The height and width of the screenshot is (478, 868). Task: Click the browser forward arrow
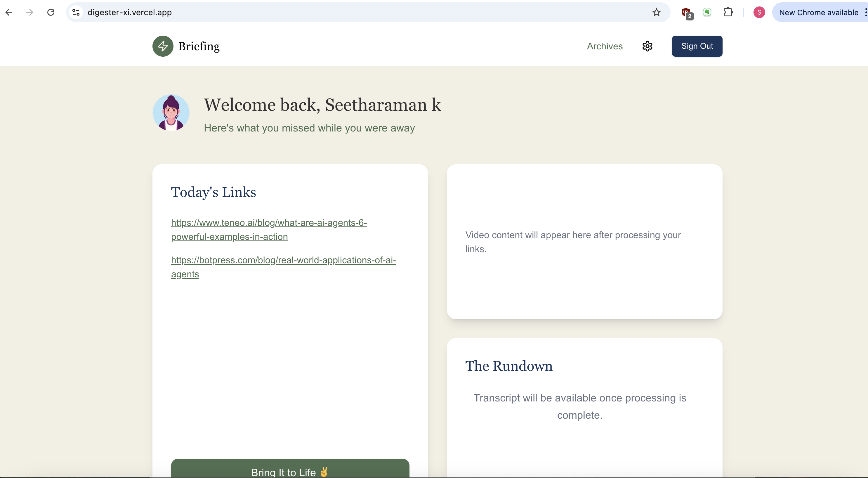click(30, 13)
